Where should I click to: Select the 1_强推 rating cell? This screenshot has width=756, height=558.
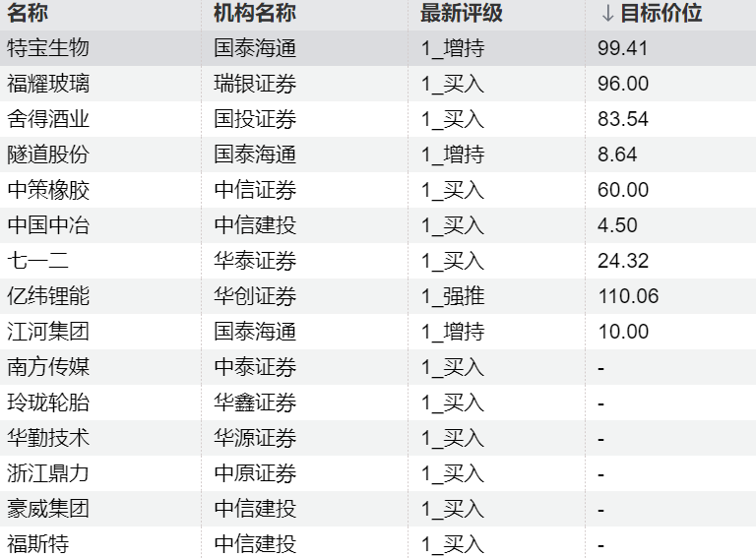point(453,296)
